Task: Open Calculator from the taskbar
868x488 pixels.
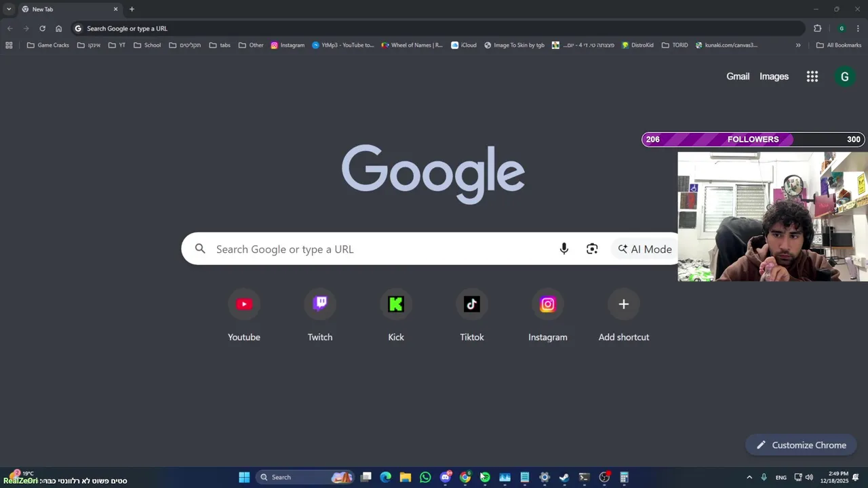Action: [x=624, y=477]
